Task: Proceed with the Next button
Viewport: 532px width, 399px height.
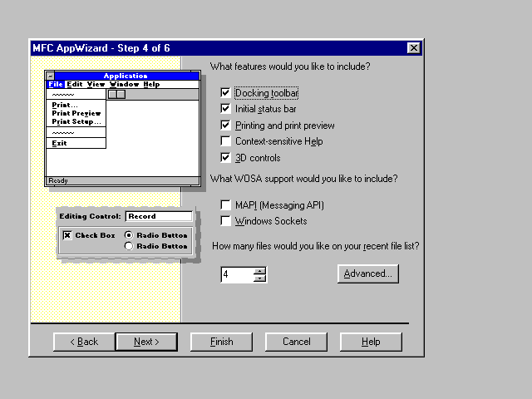Action: pyautogui.click(x=145, y=342)
